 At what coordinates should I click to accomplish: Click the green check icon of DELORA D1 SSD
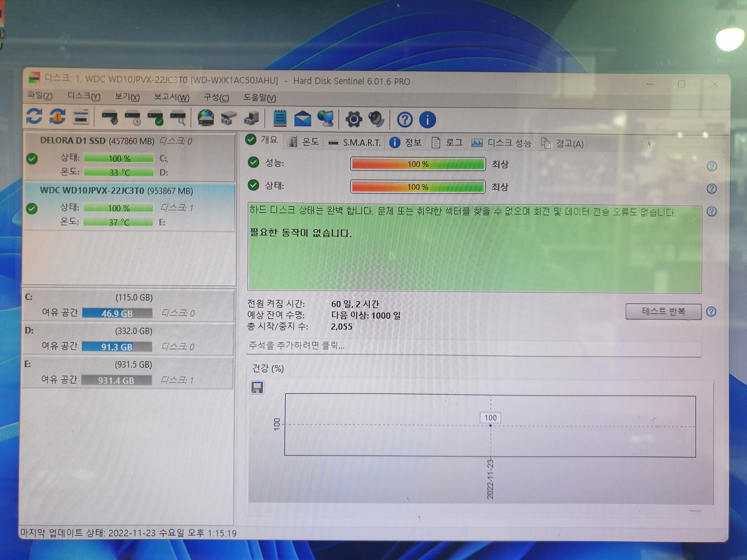click(x=32, y=159)
